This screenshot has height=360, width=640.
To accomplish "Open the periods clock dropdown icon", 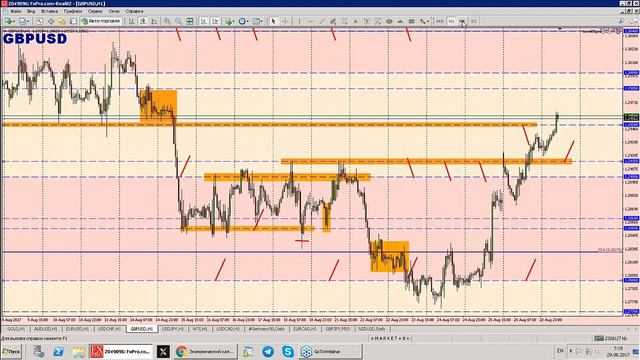I will click(x=243, y=21).
